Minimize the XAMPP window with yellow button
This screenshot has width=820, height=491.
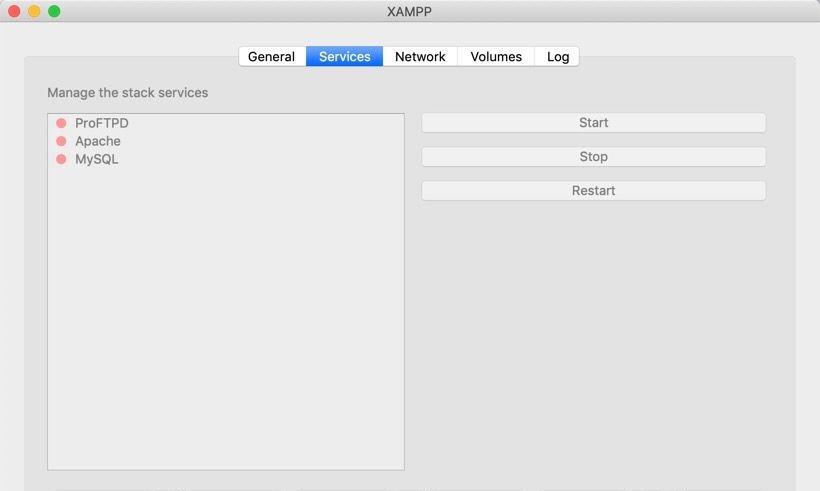(x=34, y=11)
